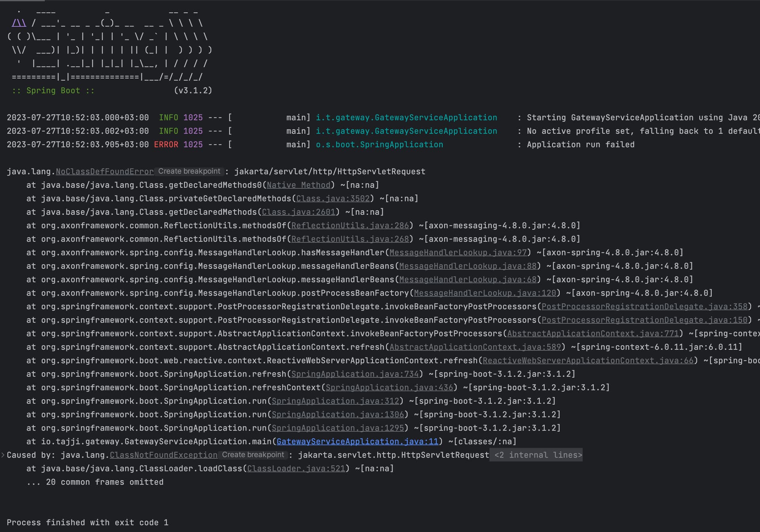Expand the Caused by fold arrow

(x=3, y=455)
